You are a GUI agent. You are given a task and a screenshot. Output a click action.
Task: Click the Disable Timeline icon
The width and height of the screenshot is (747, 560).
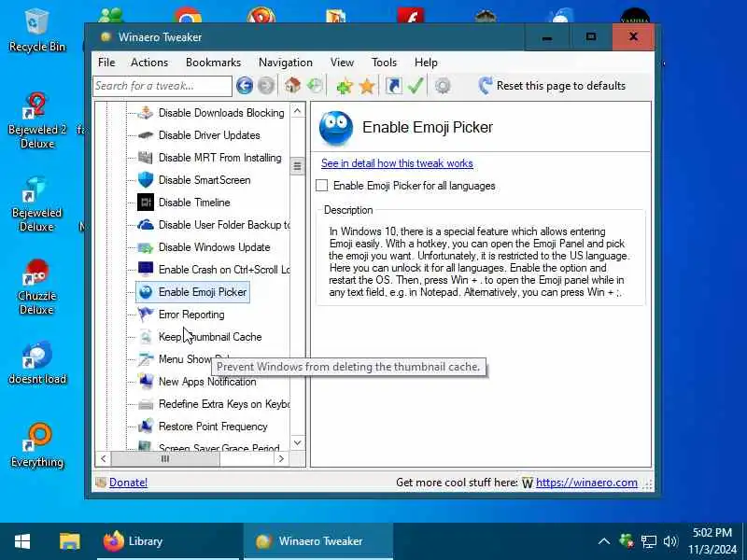pyautogui.click(x=146, y=203)
